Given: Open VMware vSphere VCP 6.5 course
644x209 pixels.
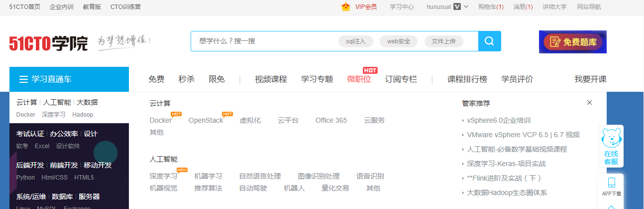Looking at the screenshot, I should (x=523, y=135).
